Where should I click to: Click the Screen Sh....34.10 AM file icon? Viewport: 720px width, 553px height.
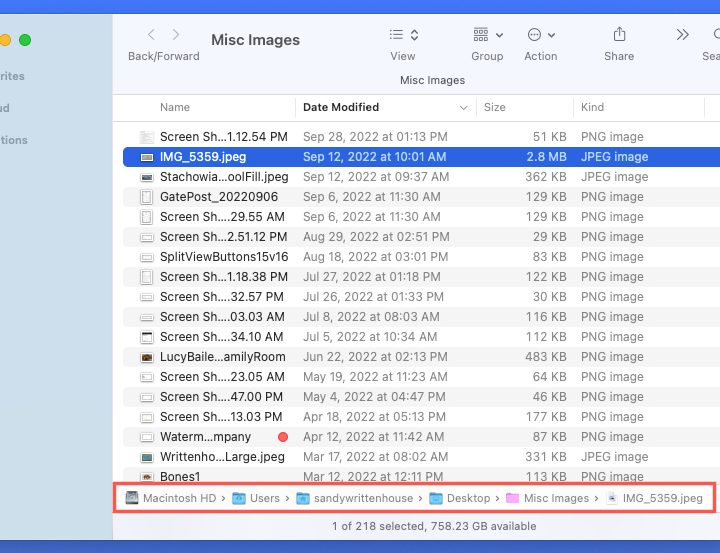pos(147,337)
